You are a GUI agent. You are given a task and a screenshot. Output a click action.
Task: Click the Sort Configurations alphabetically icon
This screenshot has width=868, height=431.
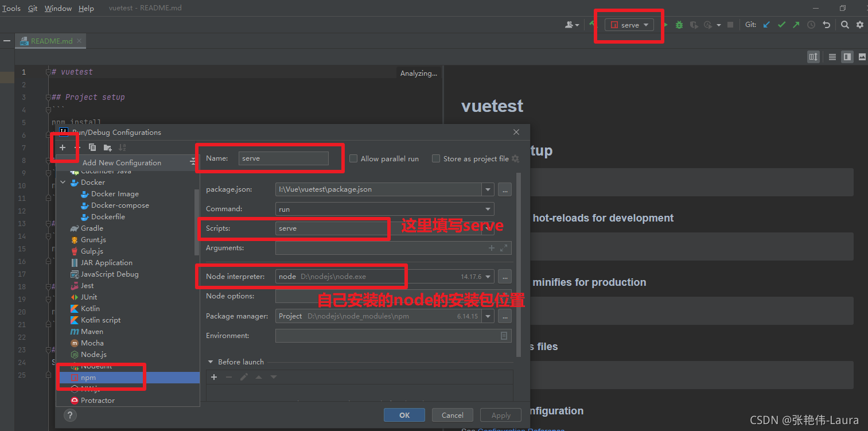click(122, 147)
